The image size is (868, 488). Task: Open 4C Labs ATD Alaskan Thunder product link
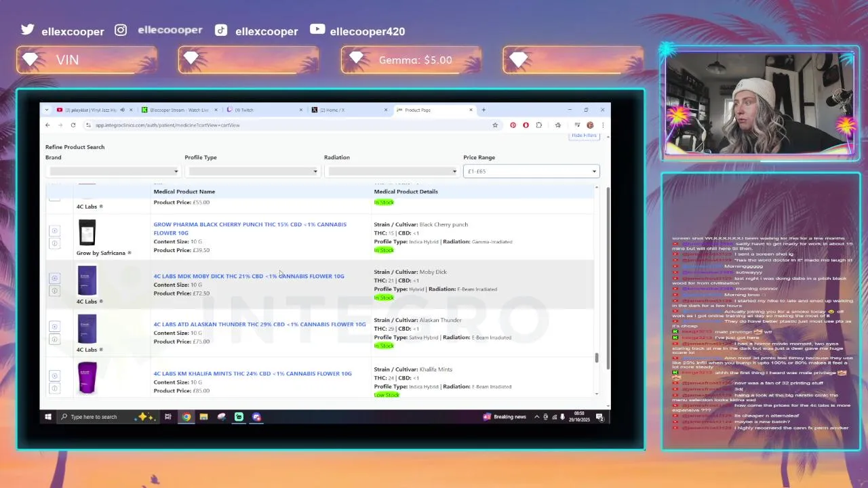click(x=260, y=324)
